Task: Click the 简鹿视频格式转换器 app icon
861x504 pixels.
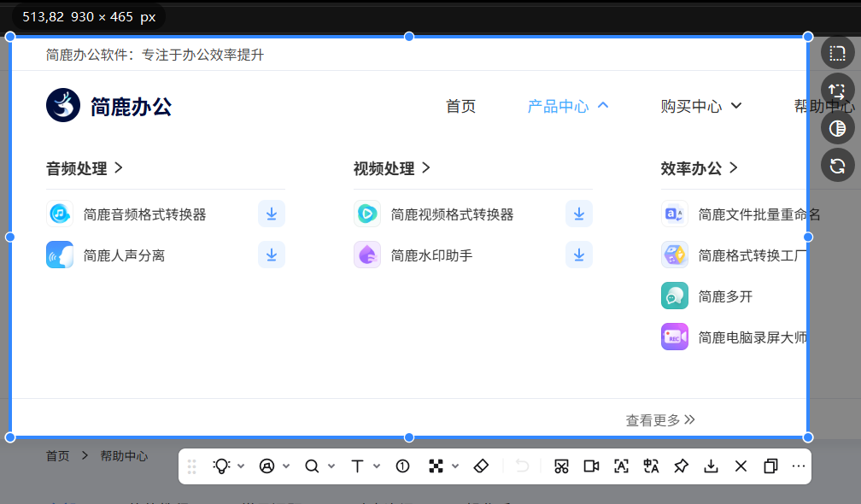Action: 367,214
